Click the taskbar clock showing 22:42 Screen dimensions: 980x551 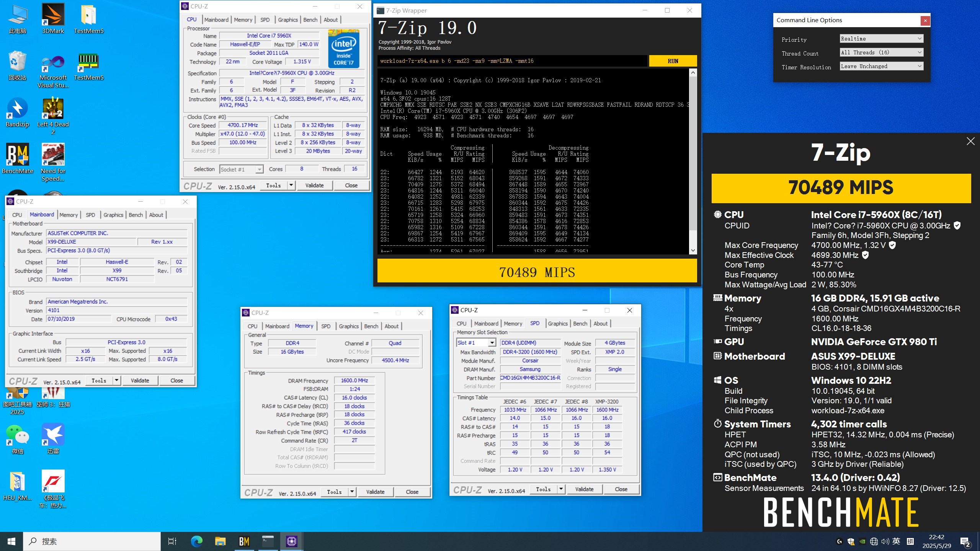click(x=937, y=541)
